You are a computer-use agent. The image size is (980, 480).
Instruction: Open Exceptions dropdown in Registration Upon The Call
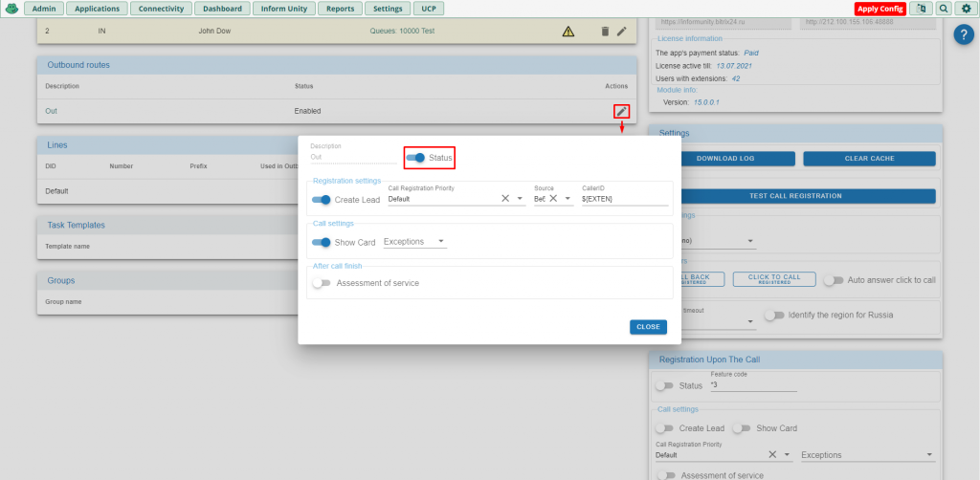(x=868, y=455)
